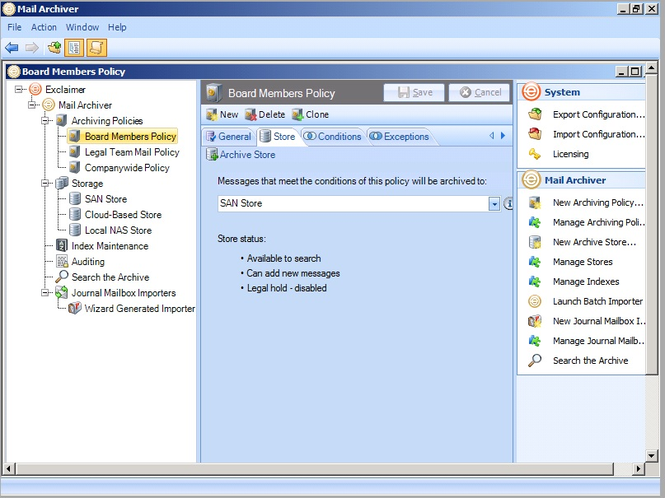
Task: Switch to the Store tab
Action: coord(278,137)
